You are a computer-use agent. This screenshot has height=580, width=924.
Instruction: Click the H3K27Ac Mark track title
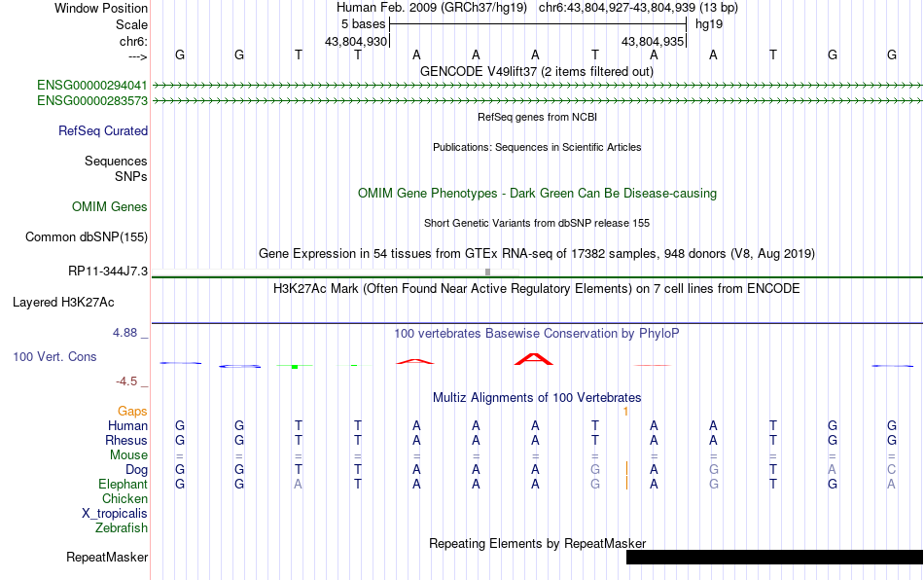point(537,289)
